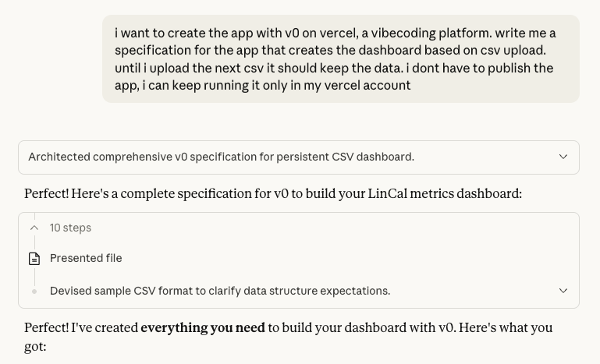The width and height of the screenshot is (600, 364).
Task: Click the chevron on the Architected specification row
Action: (563, 157)
